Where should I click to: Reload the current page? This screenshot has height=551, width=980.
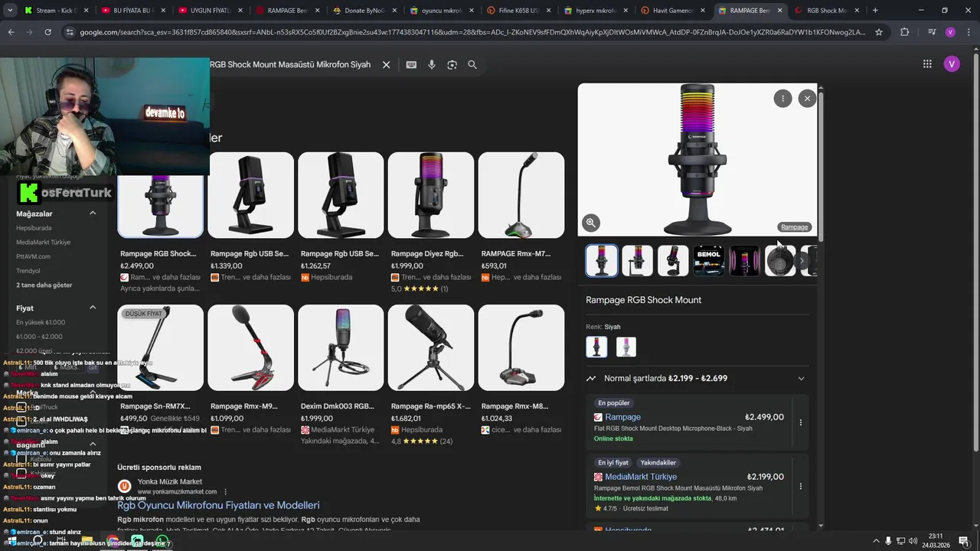(x=47, y=32)
